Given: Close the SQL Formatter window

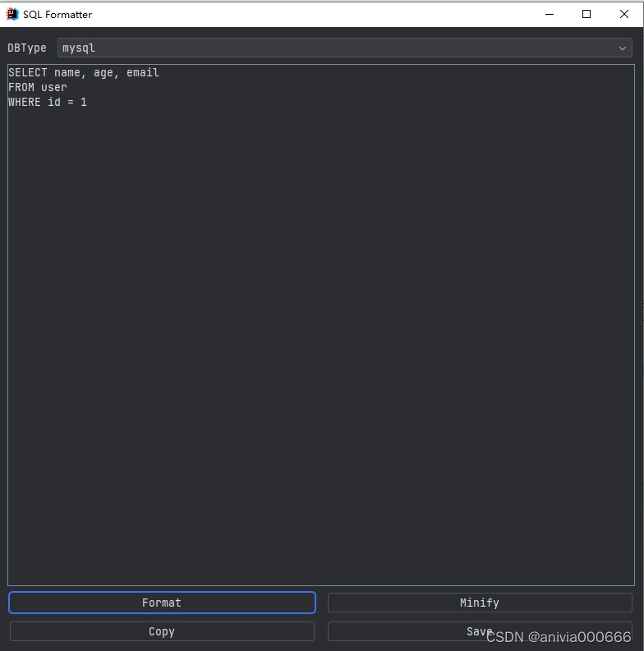Looking at the screenshot, I should click(623, 14).
